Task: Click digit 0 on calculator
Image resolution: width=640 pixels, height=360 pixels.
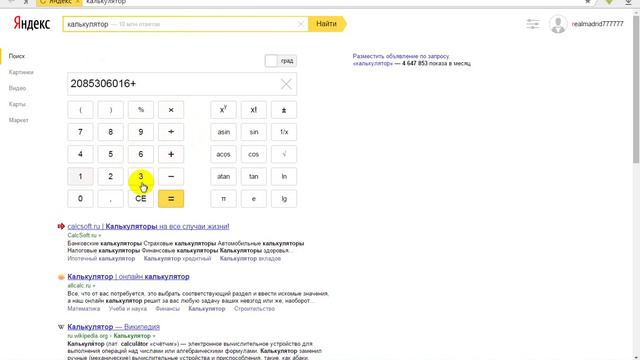Action: click(x=80, y=199)
